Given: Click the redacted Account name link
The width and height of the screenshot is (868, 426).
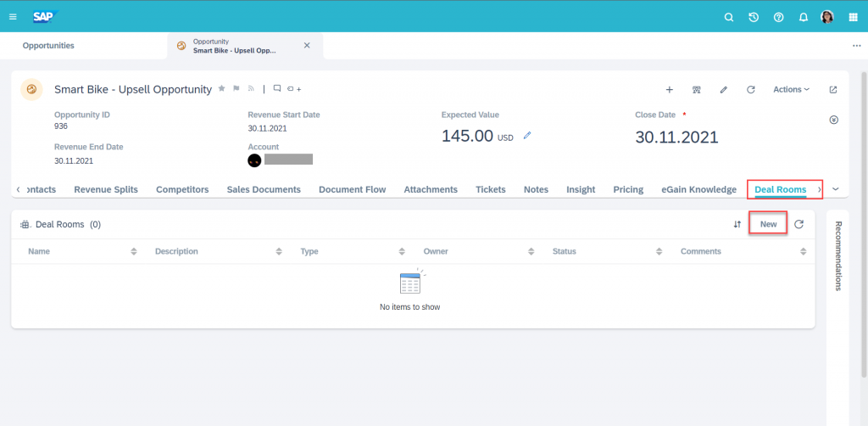Looking at the screenshot, I should (x=288, y=160).
